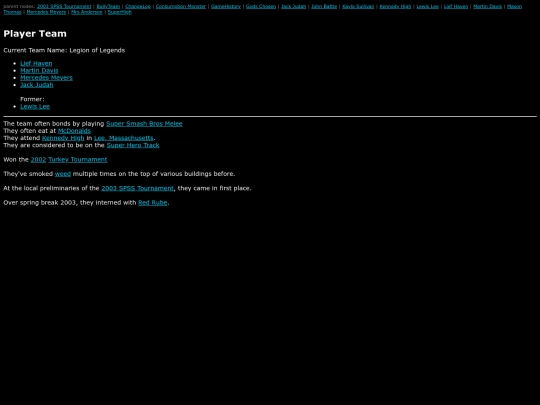
Task: Click Martin Davis in the team member list
Action: point(39,71)
